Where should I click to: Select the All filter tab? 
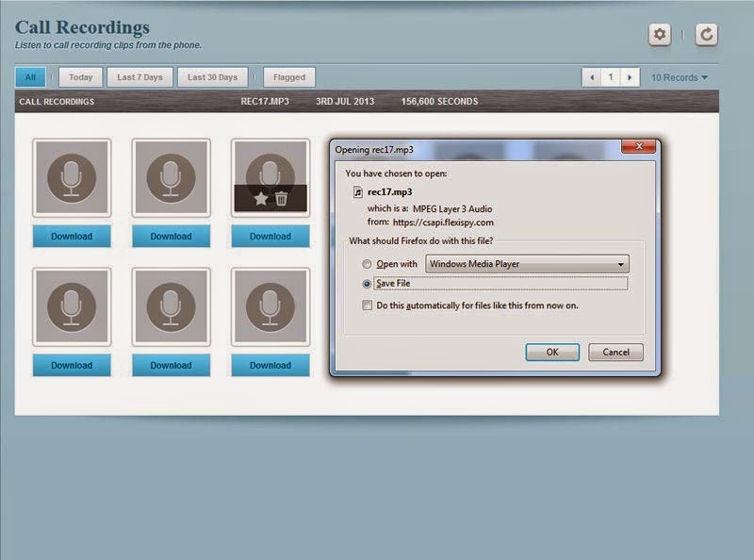[x=30, y=77]
